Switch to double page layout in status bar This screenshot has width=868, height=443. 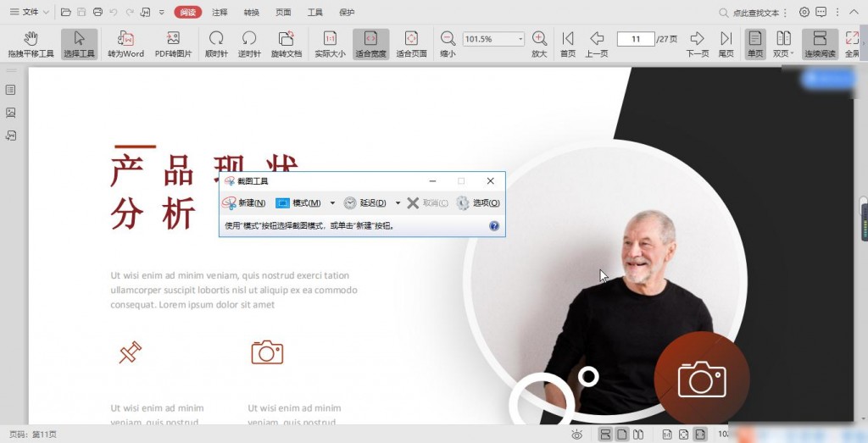pos(638,435)
